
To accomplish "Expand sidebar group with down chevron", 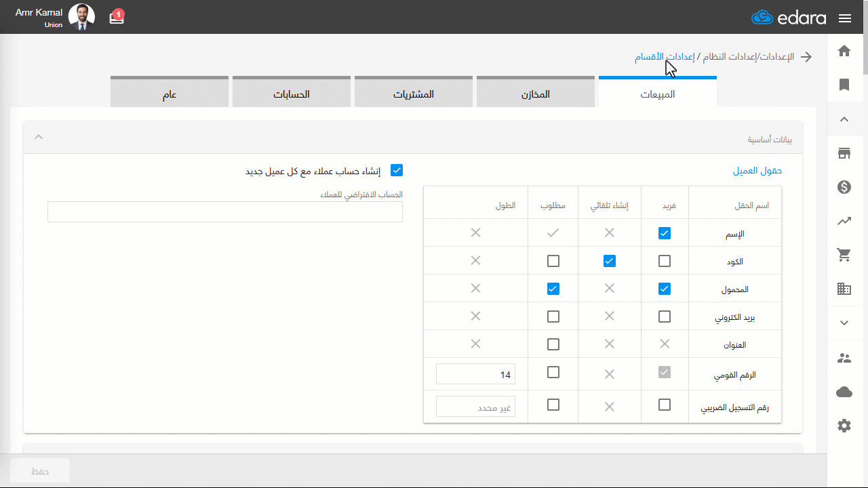I will pos(844,323).
